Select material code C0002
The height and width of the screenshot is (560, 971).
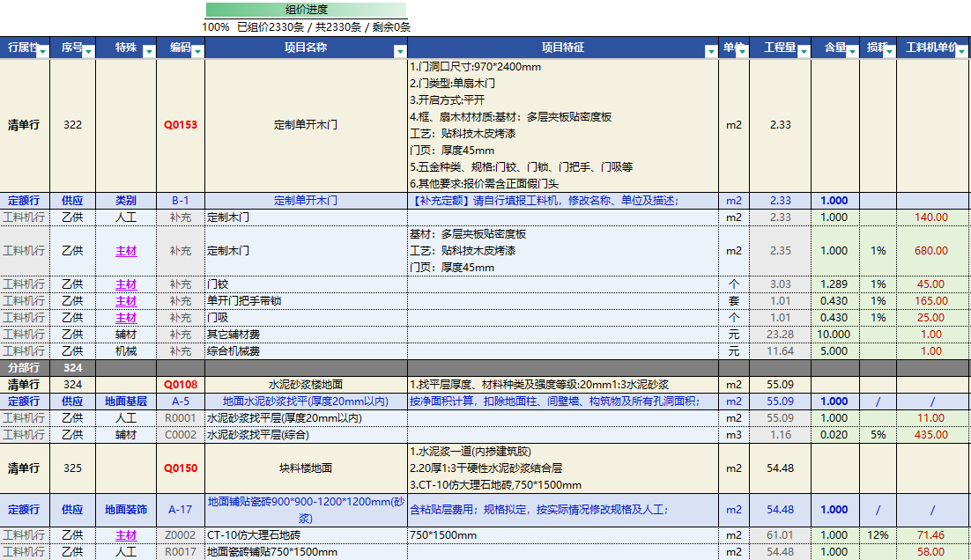181,435
